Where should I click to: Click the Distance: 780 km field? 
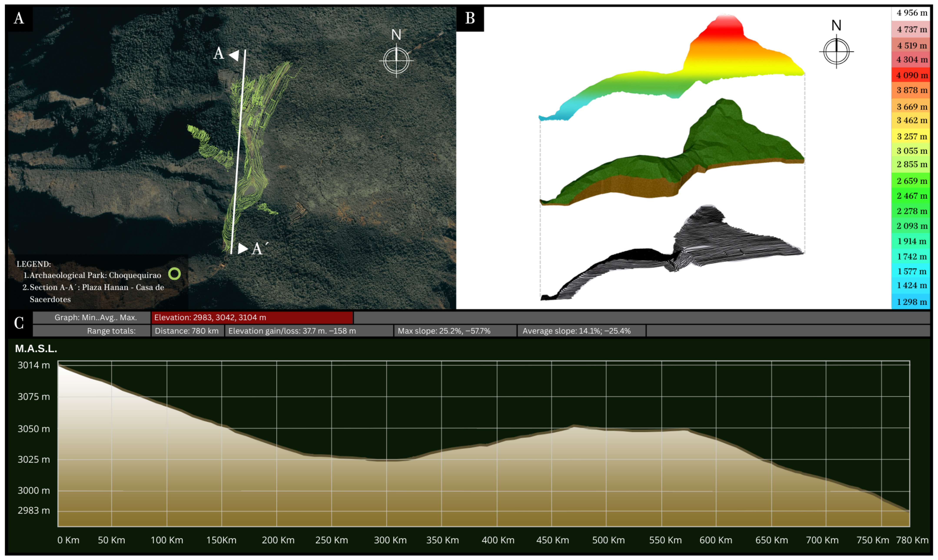pos(188,331)
